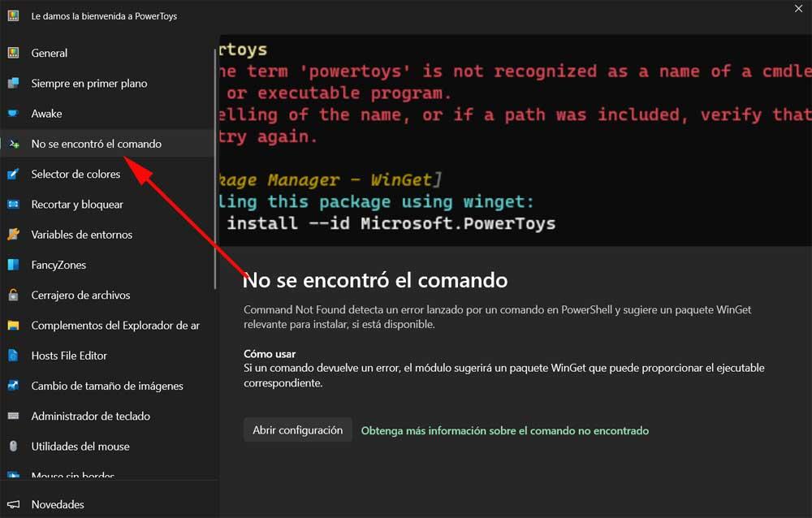Screen dimensions: 812x518
Task: Click the Abrir configuración button
Action: 298,430
